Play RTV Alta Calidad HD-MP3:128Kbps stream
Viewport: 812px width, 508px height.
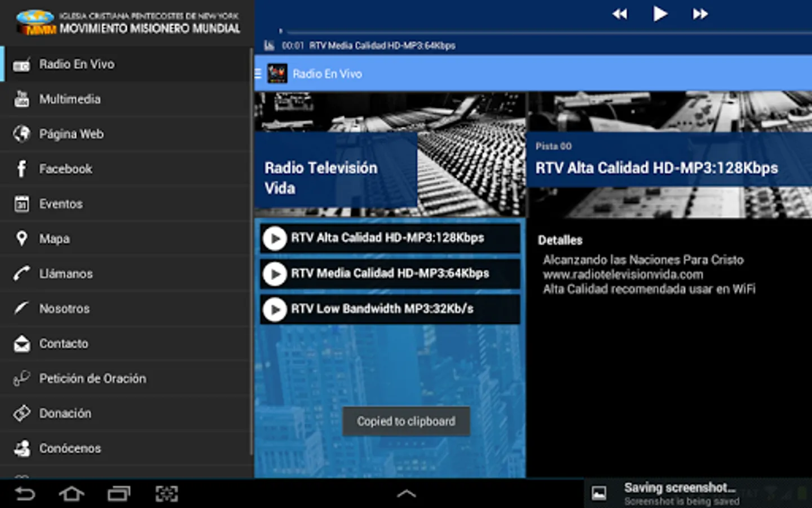click(x=275, y=238)
